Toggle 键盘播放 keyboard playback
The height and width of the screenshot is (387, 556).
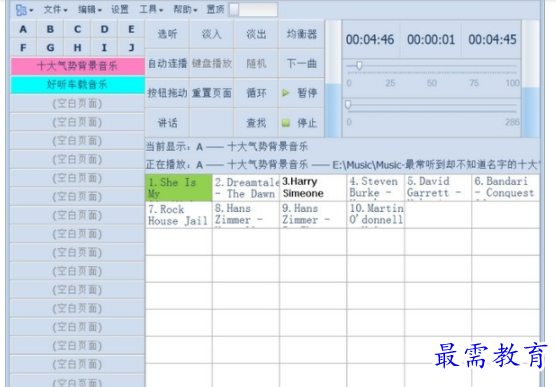click(212, 64)
